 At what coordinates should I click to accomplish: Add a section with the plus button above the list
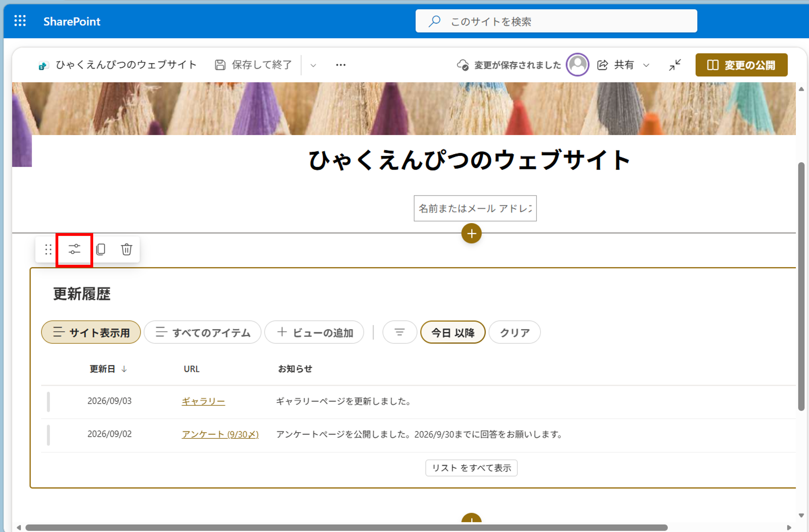[x=471, y=233]
